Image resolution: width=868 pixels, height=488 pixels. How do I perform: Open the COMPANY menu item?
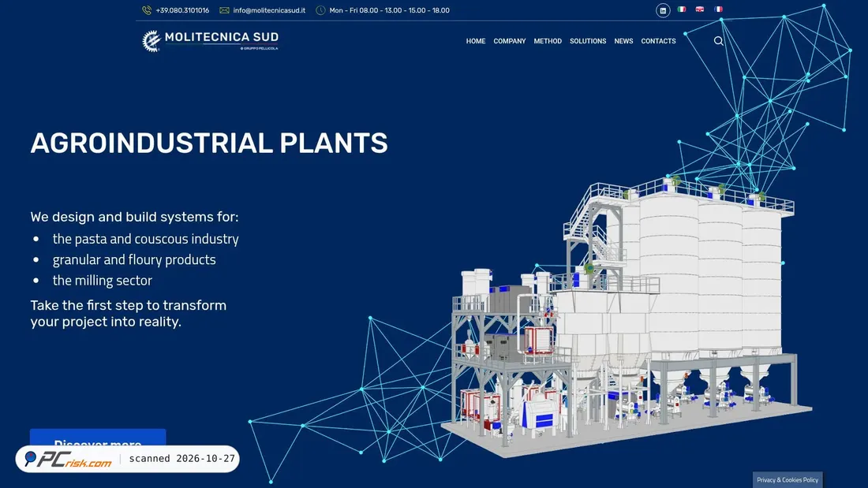510,41
